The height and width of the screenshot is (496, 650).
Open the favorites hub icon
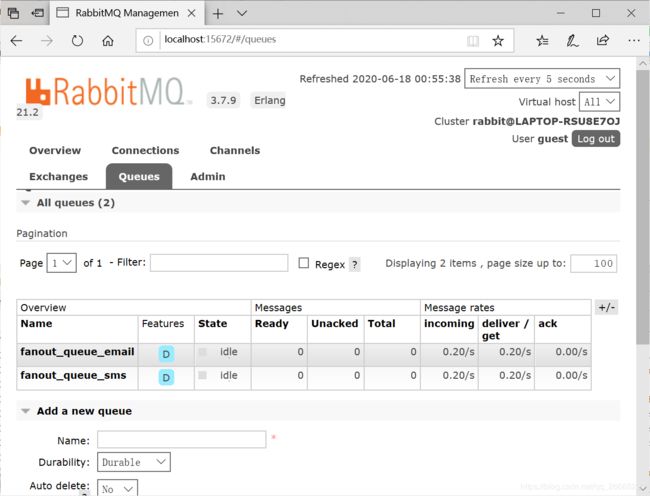[542, 41]
